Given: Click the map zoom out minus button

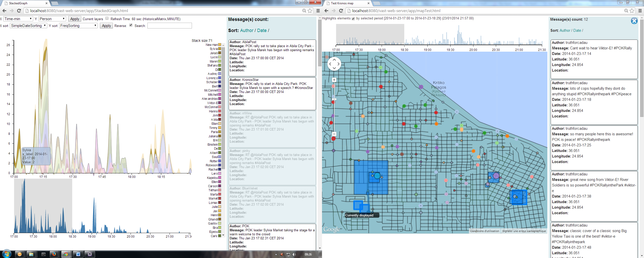Looking at the screenshot, I should [334, 134].
